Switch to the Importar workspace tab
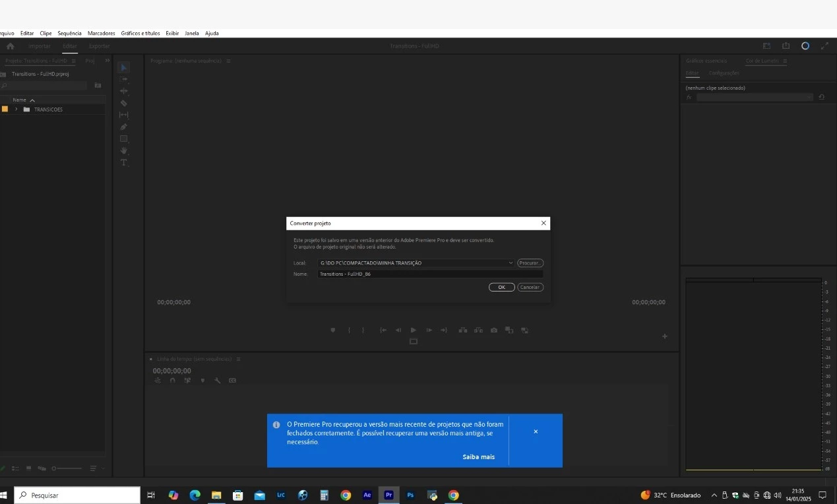The width and height of the screenshot is (837, 504). tap(40, 46)
